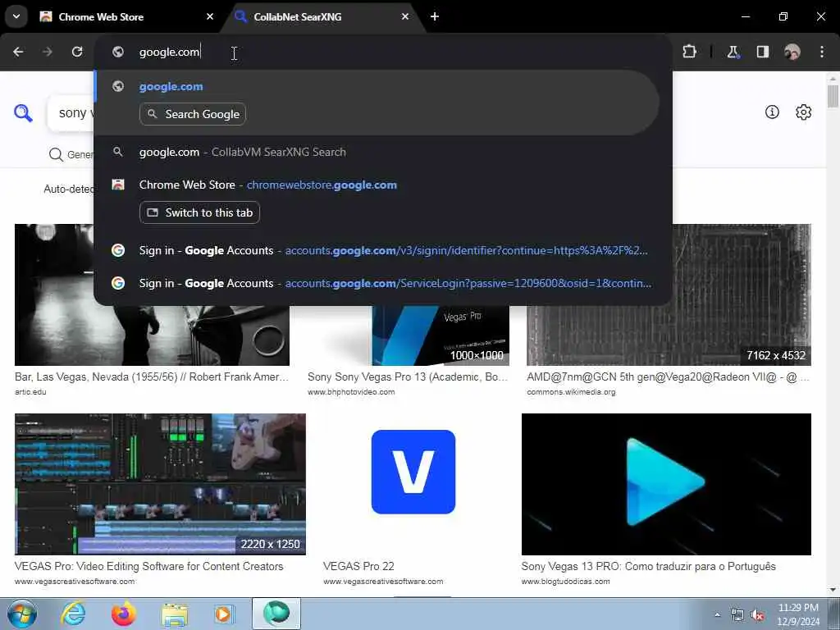This screenshot has height=630, width=840.
Task: Click the SearXNG magnifier logo
Action: [x=23, y=113]
